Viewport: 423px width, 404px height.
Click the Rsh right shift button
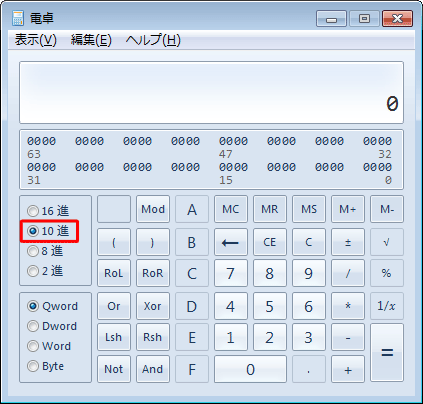tap(153, 337)
